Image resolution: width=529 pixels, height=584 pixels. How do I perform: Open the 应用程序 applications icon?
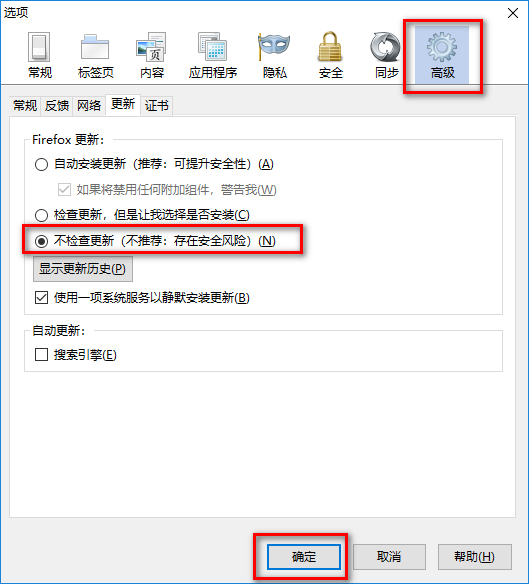[x=213, y=55]
